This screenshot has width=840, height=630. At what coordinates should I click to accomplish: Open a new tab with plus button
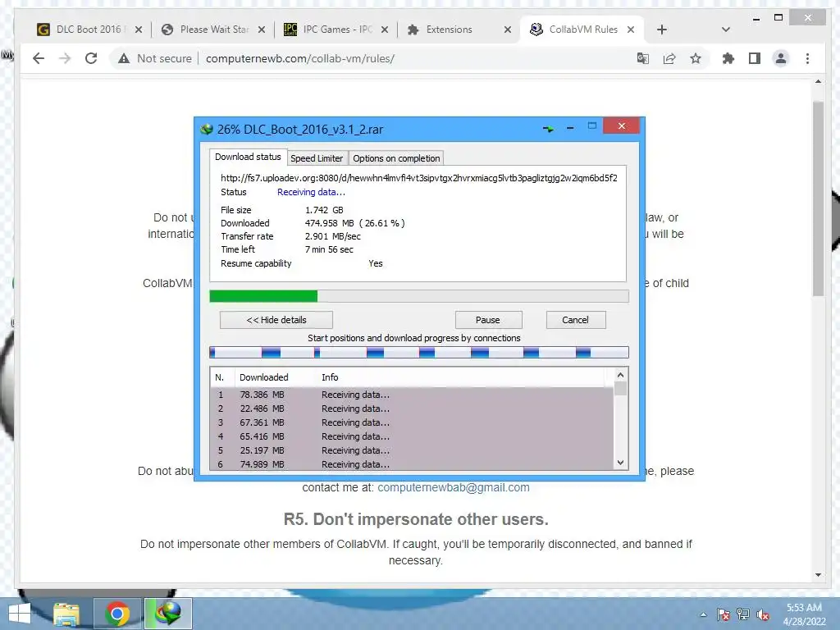pyautogui.click(x=662, y=30)
